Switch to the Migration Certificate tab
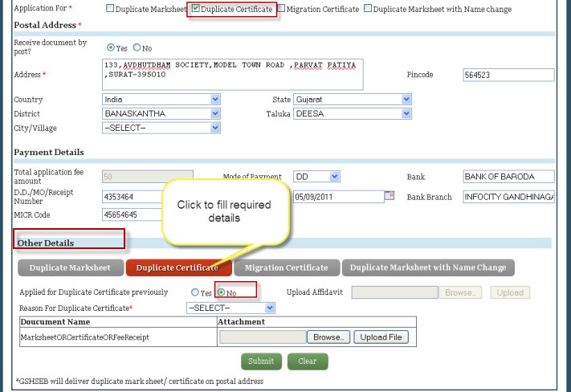Viewport: 571px width, 392px height. tap(286, 267)
